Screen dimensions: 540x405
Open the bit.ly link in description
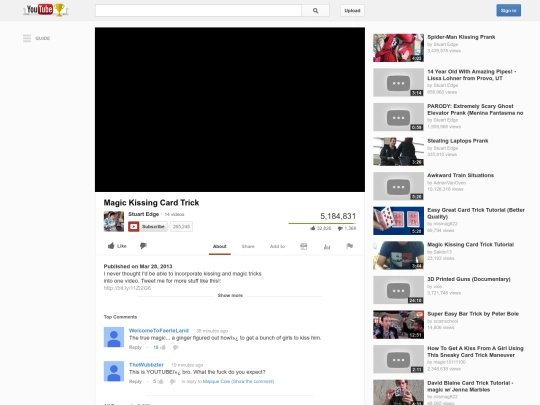click(127, 288)
